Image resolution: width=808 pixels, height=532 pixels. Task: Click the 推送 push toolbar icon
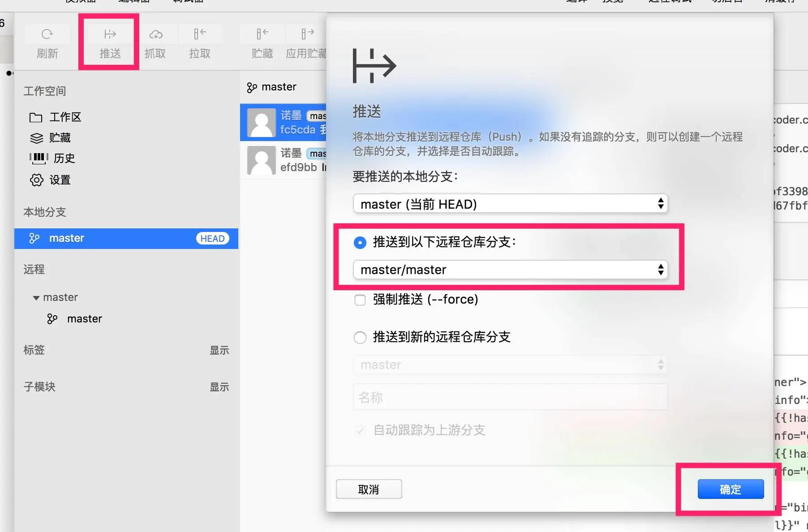pos(110,34)
